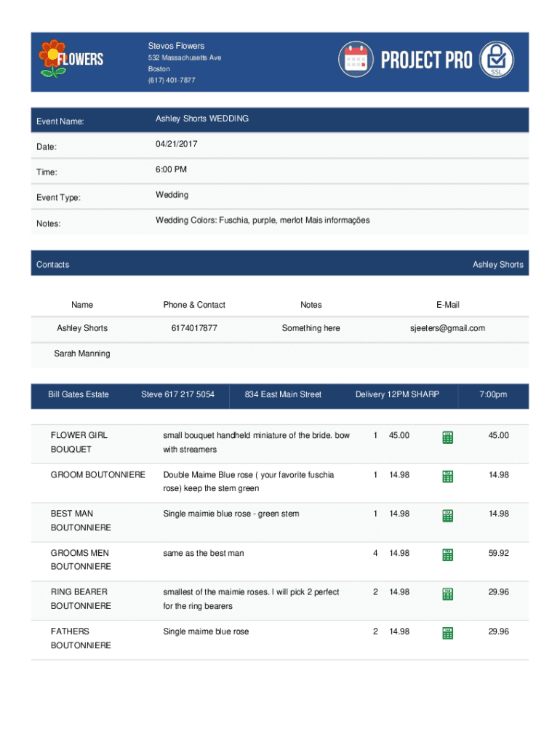
Task: Click calculator icon in Best Man Boutonniere row
Action: tap(447, 516)
